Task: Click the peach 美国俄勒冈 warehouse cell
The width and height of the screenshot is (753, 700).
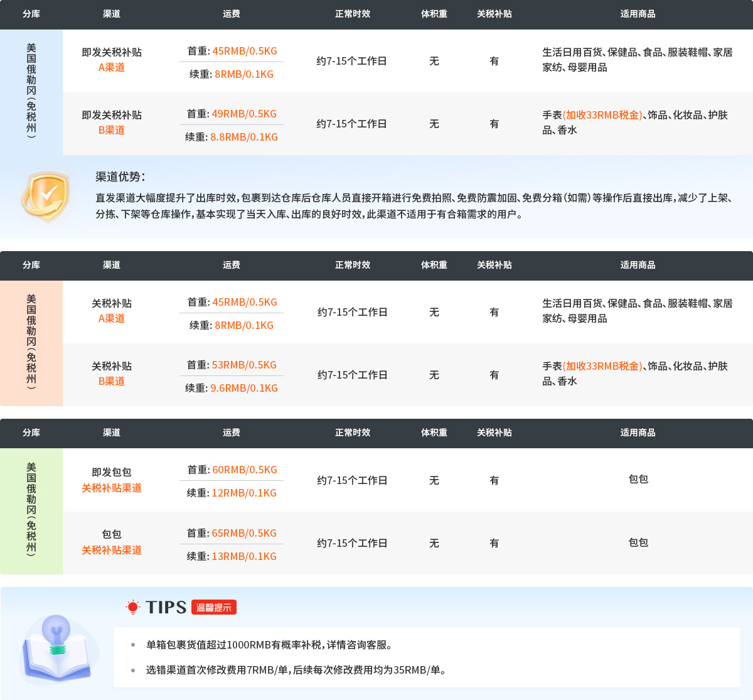Action: tap(31, 343)
